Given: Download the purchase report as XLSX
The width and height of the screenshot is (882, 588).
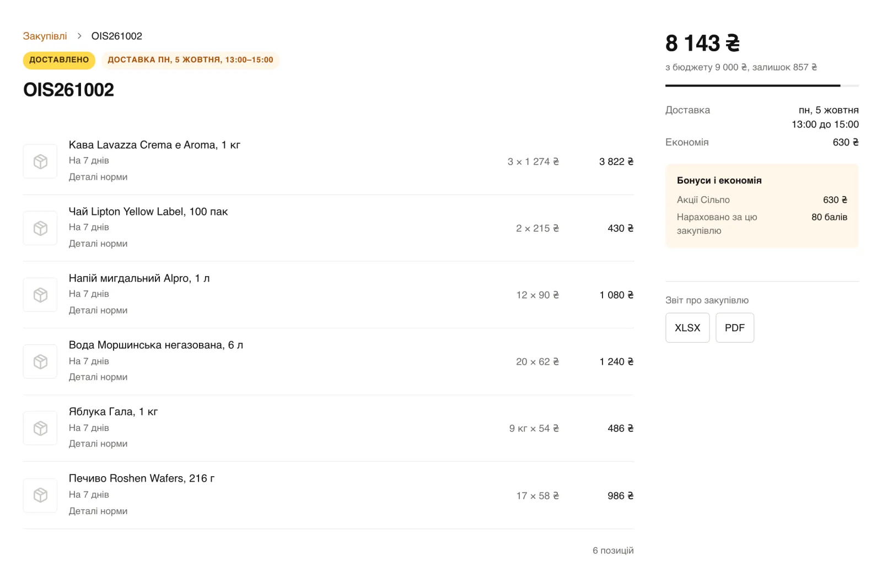Looking at the screenshot, I should pyautogui.click(x=687, y=328).
